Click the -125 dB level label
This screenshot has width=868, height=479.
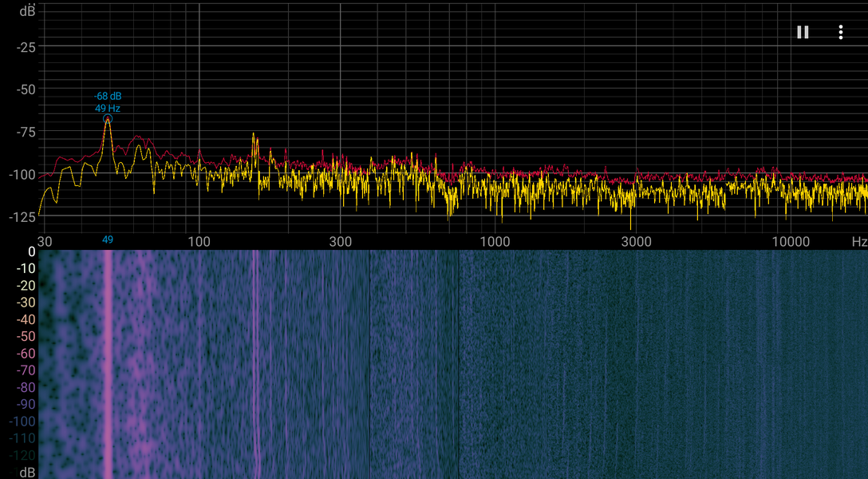pyautogui.click(x=22, y=217)
